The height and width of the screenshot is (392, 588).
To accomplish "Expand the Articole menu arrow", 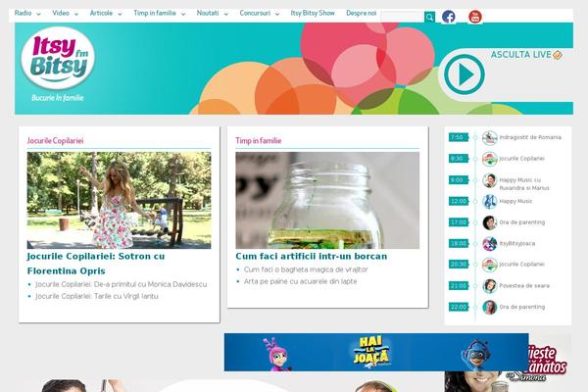I will pyautogui.click(x=120, y=15).
